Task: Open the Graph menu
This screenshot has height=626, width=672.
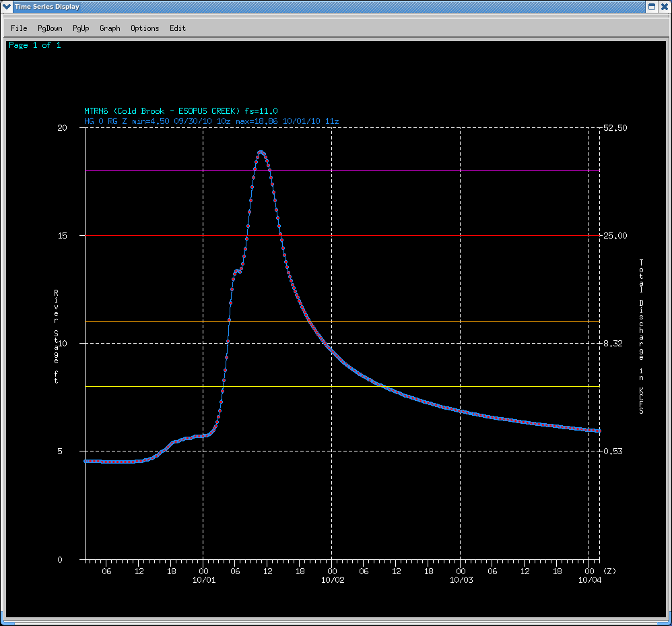Action: (x=110, y=28)
